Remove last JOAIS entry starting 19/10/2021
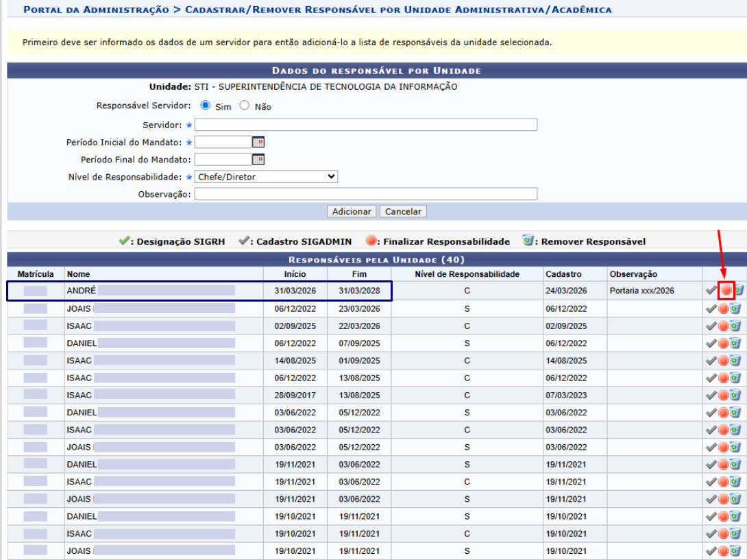The image size is (747, 560). (x=735, y=550)
